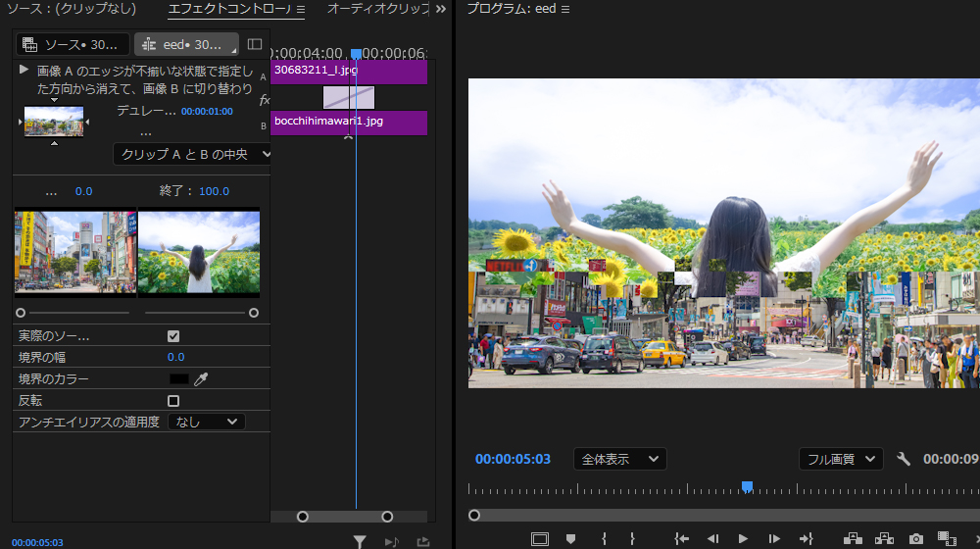Play the program monitor

(743, 539)
